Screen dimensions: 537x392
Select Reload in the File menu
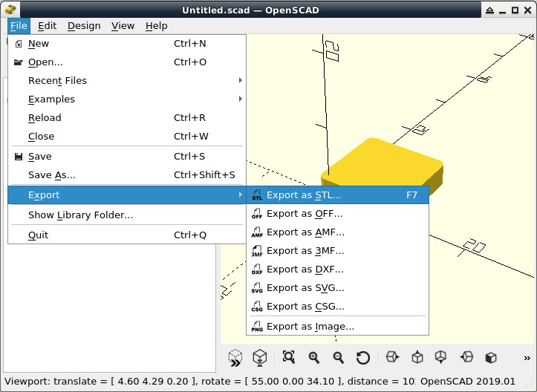127,117
